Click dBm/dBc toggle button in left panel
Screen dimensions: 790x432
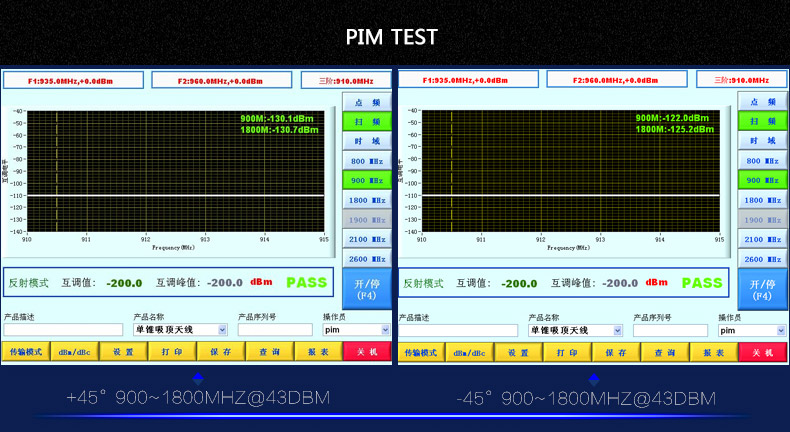pos(74,352)
